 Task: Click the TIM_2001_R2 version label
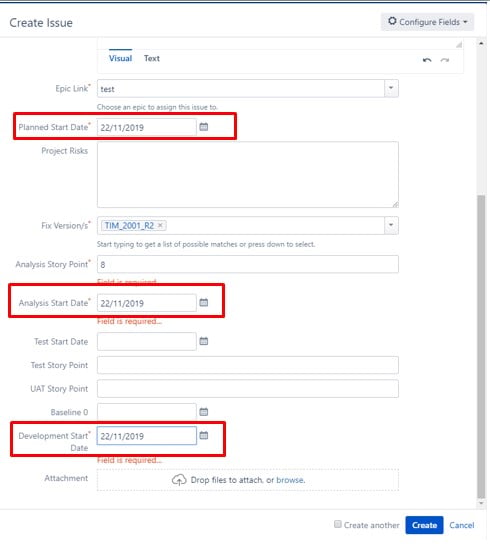pos(129,226)
